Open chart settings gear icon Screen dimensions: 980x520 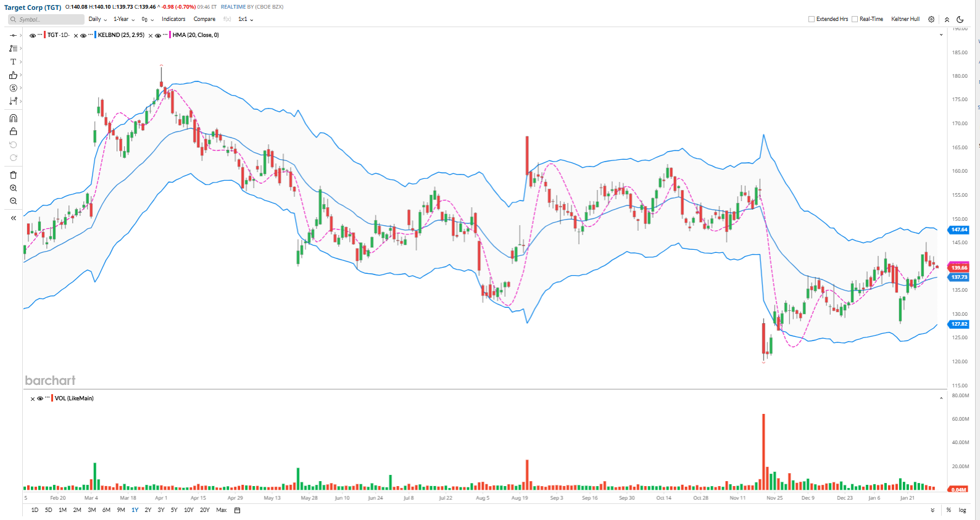[x=931, y=19]
